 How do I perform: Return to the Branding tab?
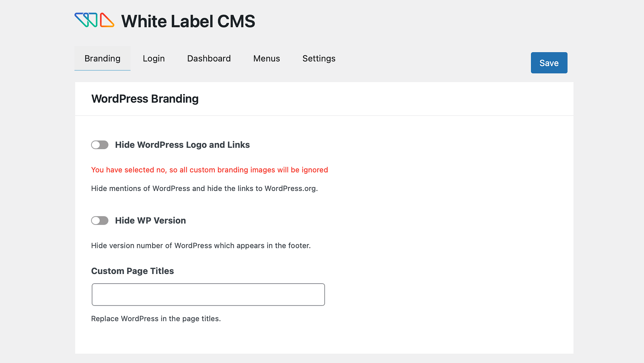(102, 59)
